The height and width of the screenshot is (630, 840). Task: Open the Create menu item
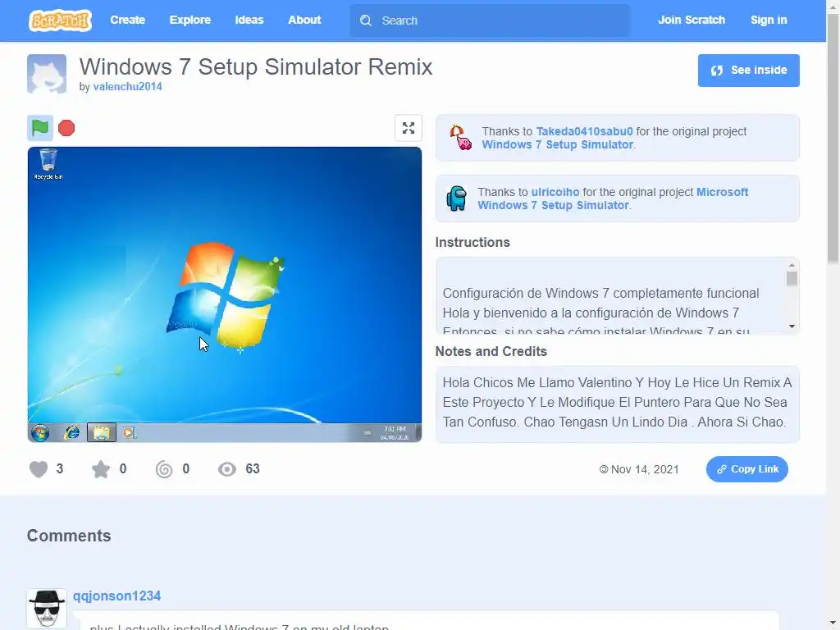coord(127,21)
